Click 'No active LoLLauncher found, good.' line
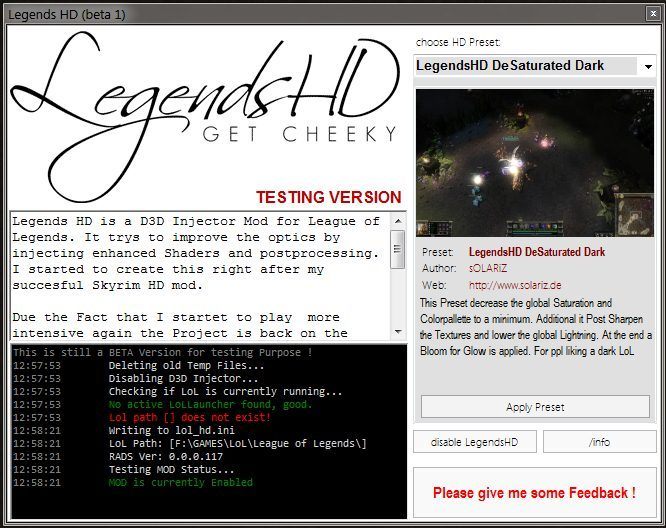 click(x=210, y=404)
